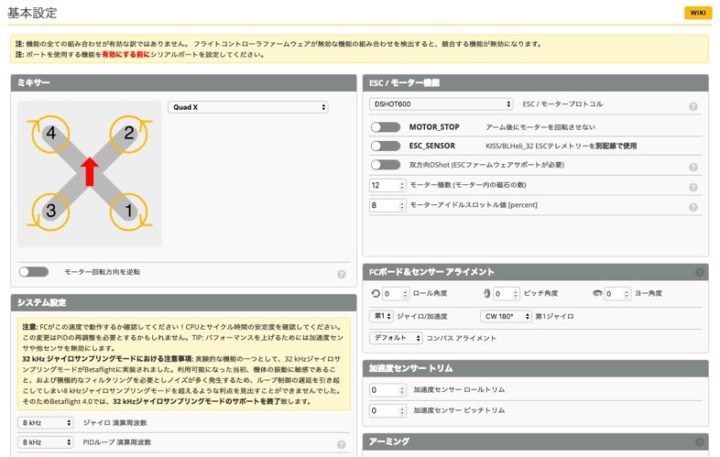This screenshot has width=720, height=457.
Task: Open the Quad X mixer dropdown
Action: pos(248,107)
